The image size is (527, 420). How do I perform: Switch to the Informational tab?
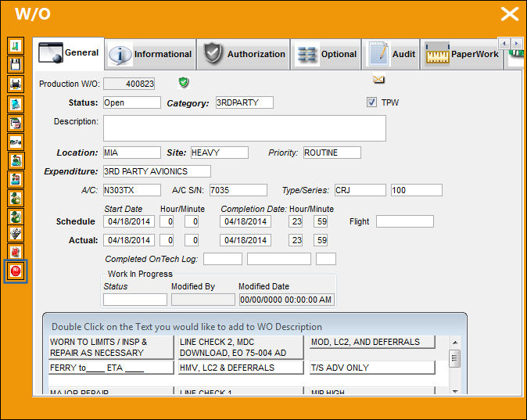[150, 54]
